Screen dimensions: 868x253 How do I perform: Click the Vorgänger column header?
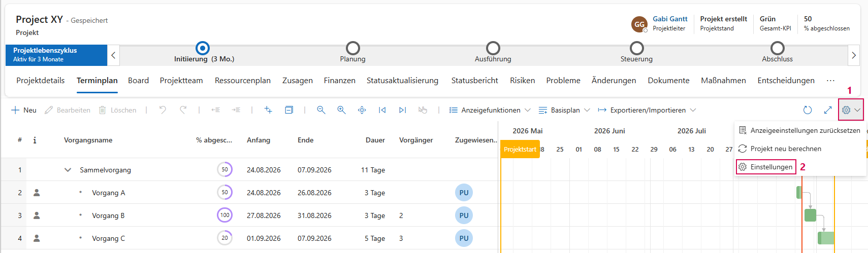pyautogui.click(x=416, y=140)
